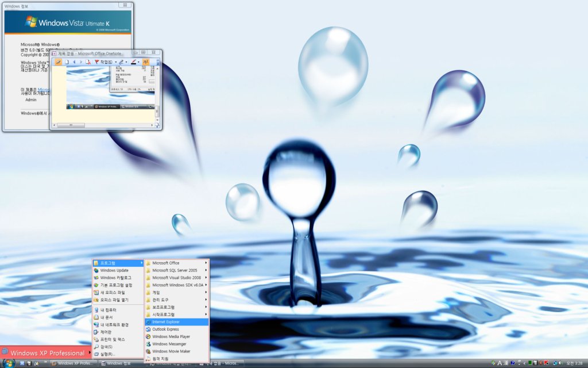Click the new page icon in OneNote toolbar
This screenshot has width=588, height=368.
67,62
